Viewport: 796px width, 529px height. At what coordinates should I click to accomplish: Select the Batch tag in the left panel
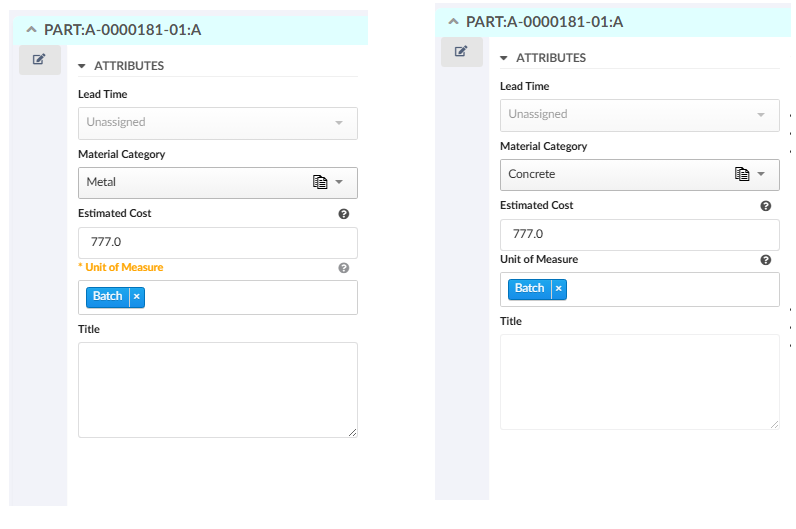tap(108, 297)
